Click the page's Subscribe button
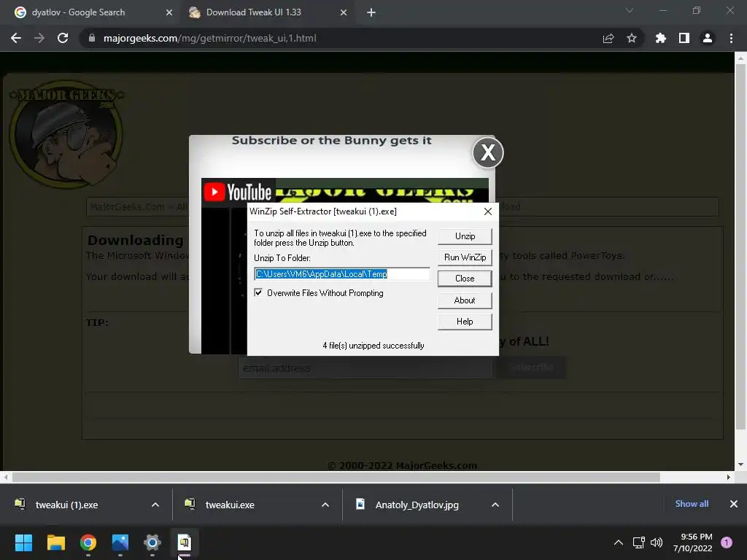This screenshot has height=560, width=747. 532,367
